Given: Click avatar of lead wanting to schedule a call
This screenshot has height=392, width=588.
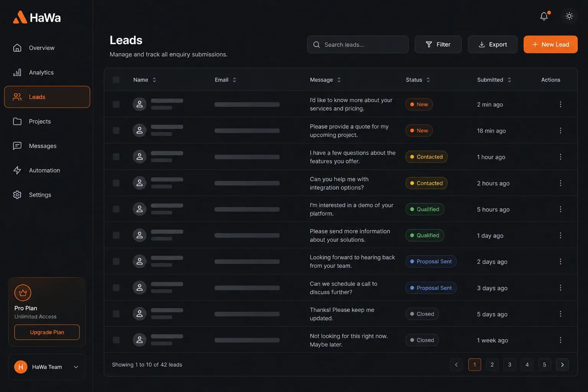Looking at the screenshot, I should [x=140, y=287].
